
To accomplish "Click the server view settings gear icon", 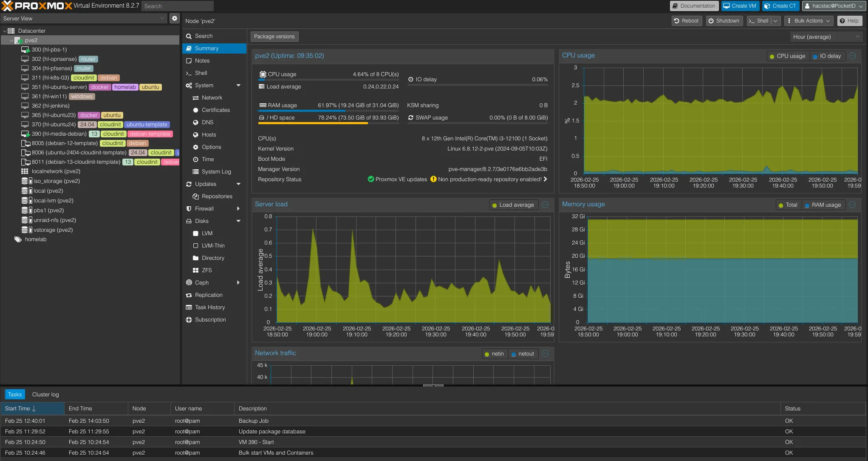I will (174, 18).
